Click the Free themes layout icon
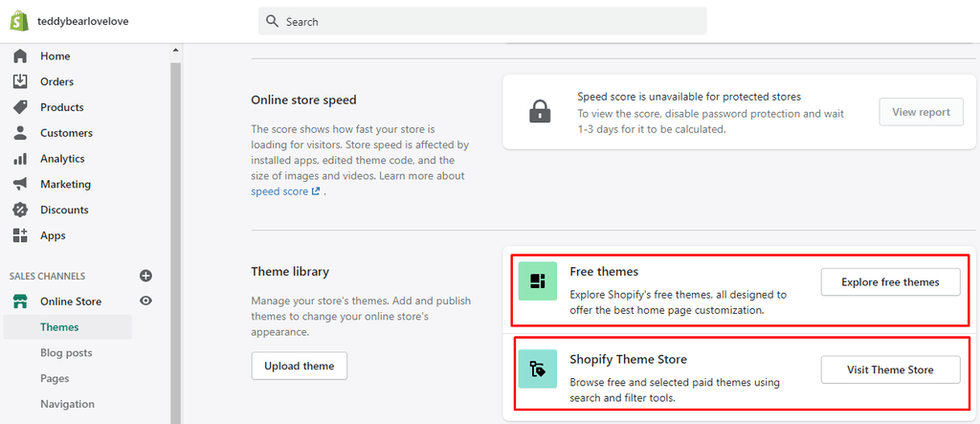Image resolution: width=980 pixels, height=424 pixels. 538,281
